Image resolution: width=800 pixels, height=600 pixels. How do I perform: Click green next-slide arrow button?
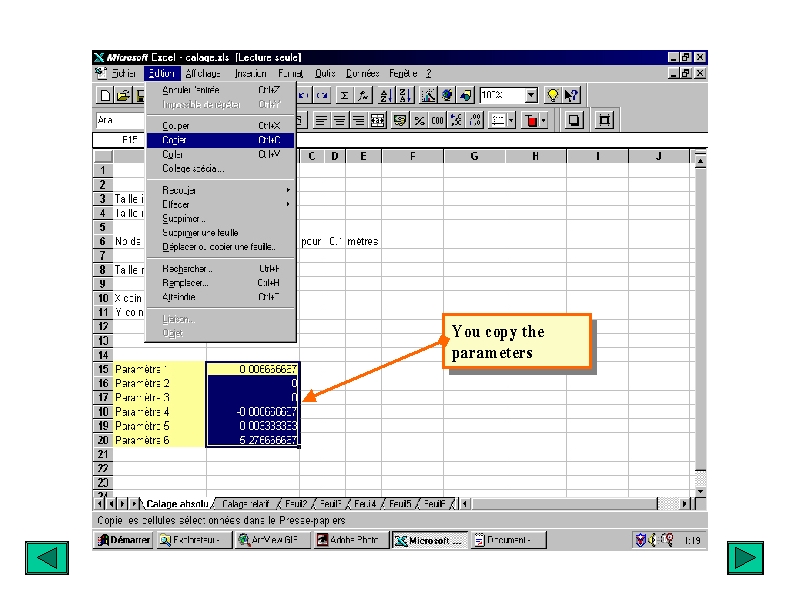pyautogui.click(x=745, y=558)
